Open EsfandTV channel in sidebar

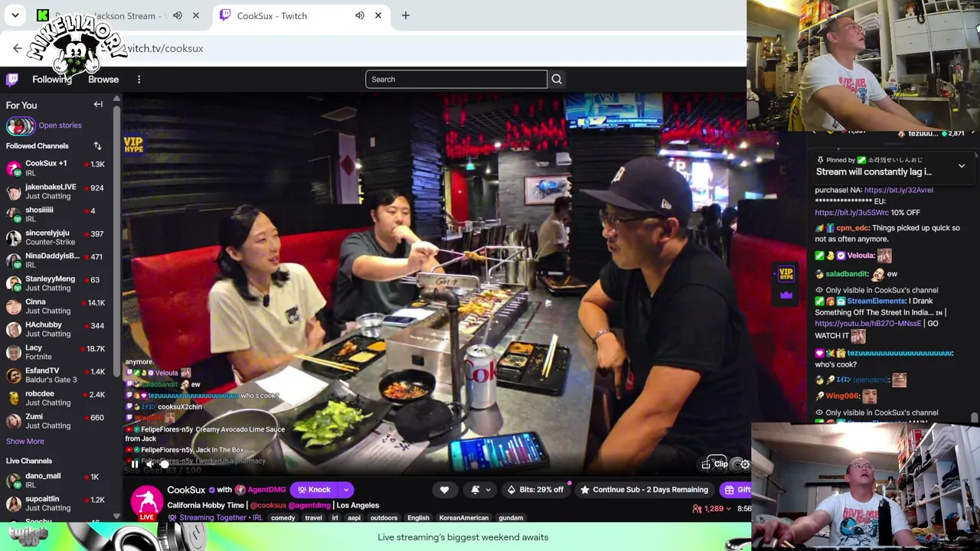(x=55, y=375)
